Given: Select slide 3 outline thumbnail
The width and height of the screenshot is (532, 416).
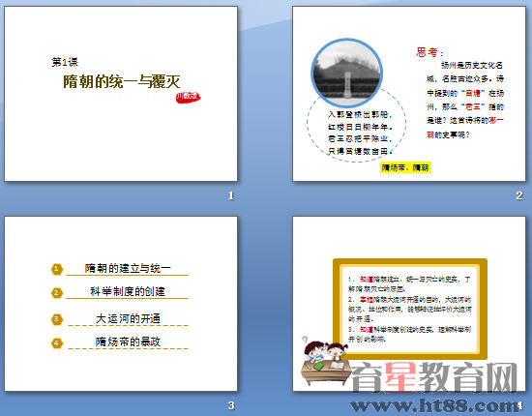Looking at the screenshot, I should 121,304.
